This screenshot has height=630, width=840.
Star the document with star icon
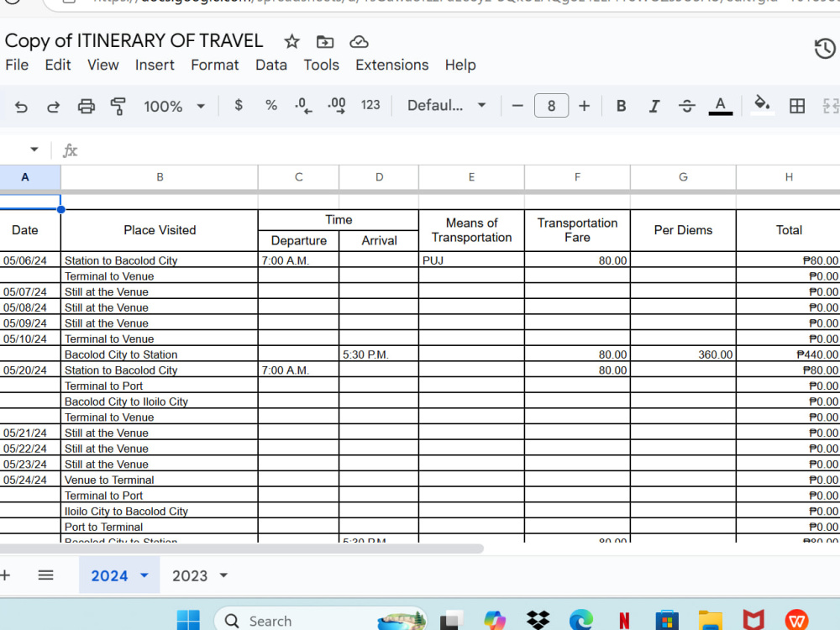pyautogui.click(x=291, y=41)
